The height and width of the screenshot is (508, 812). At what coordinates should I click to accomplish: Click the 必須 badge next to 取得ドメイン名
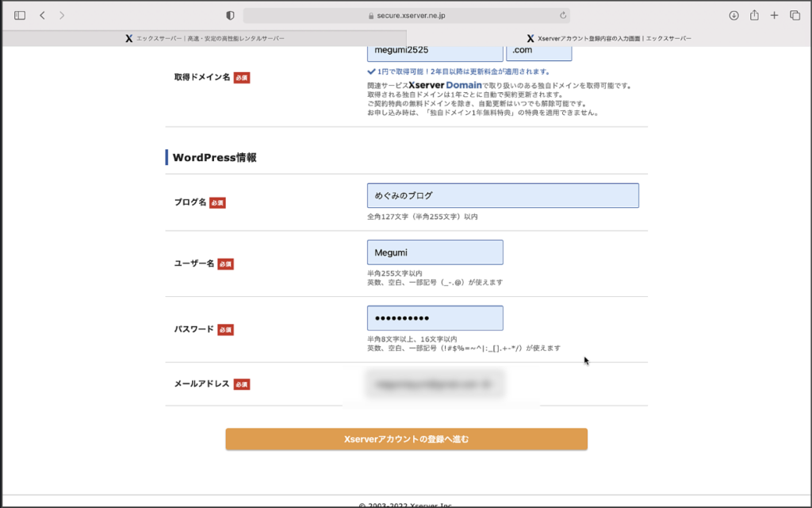point(242,78)
